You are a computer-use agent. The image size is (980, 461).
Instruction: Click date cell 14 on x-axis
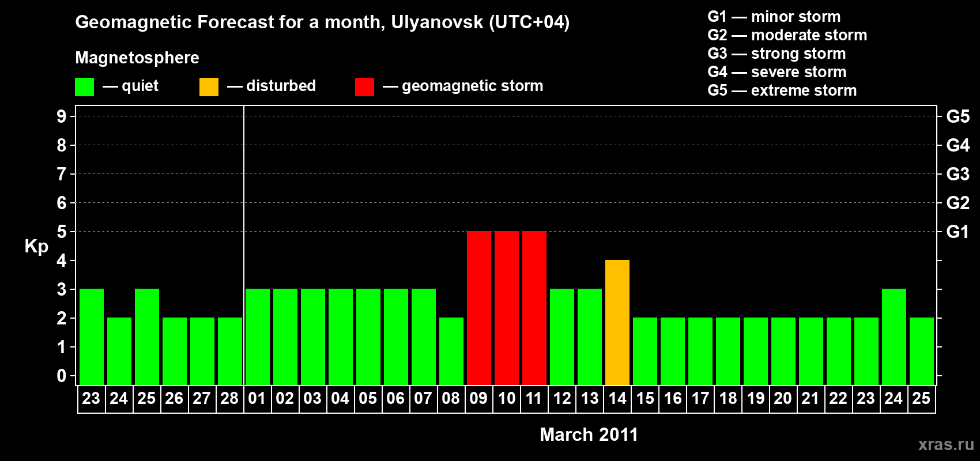point(617,399)
